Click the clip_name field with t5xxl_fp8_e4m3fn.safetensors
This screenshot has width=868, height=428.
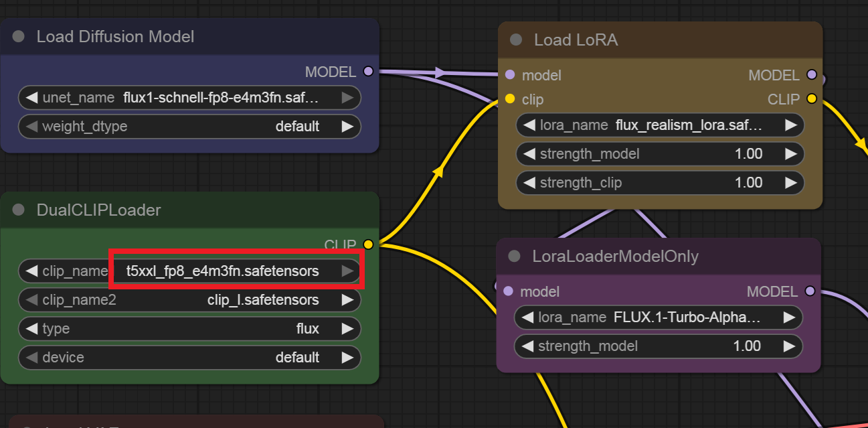[x=222, y=271]
